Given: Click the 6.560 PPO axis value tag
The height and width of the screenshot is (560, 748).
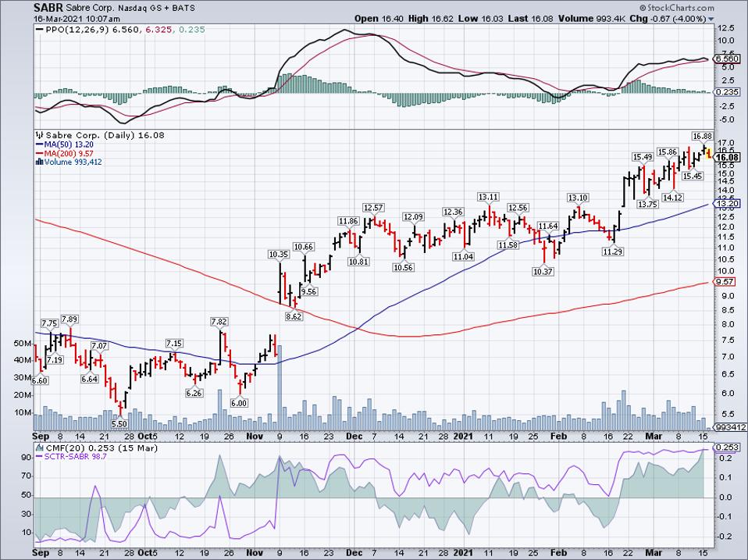Looking at the screenshot, I should pyautogui.click(x=727, y=59).
